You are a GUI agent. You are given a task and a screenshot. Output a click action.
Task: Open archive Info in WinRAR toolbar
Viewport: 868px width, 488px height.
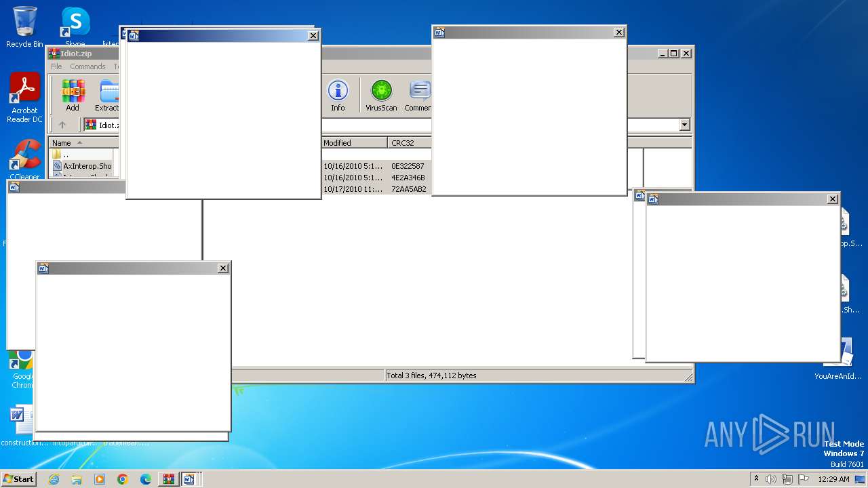point(338,96)
